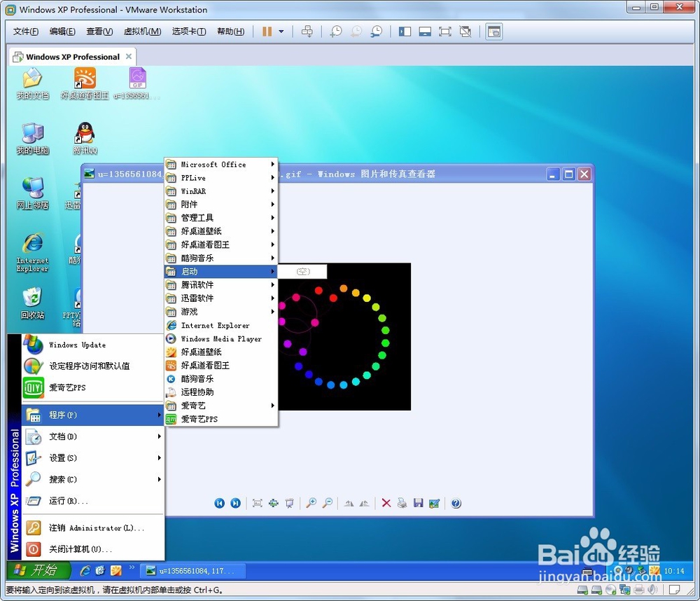
Task: Take a snapshot of the virtual machine
Action: [x=336, y=32]
